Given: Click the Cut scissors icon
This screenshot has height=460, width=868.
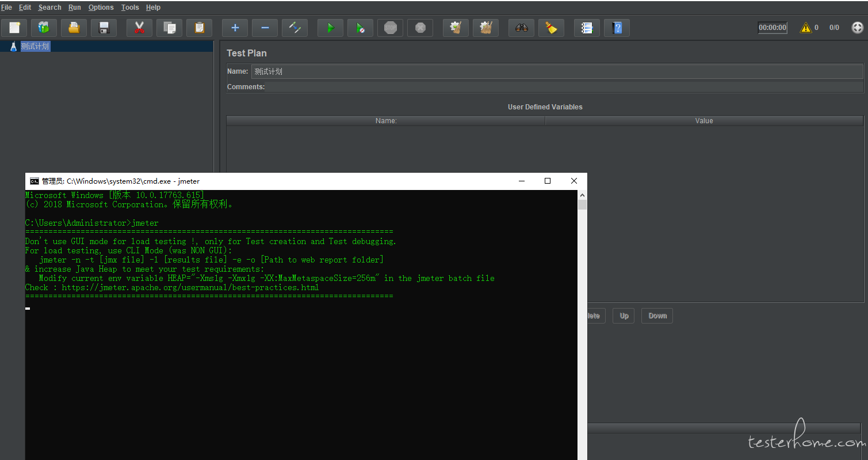Looking at the screenshot, I should coord(139,28).
